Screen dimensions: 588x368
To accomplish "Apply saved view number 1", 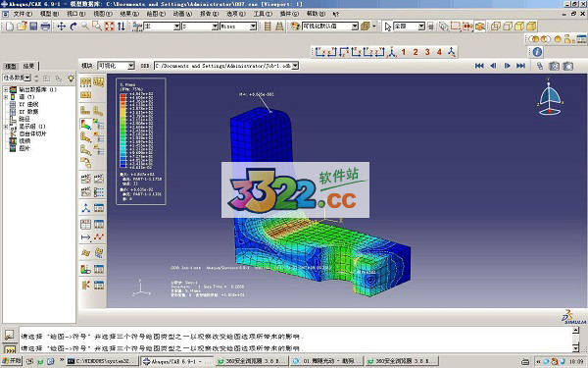I will point(404,52).
